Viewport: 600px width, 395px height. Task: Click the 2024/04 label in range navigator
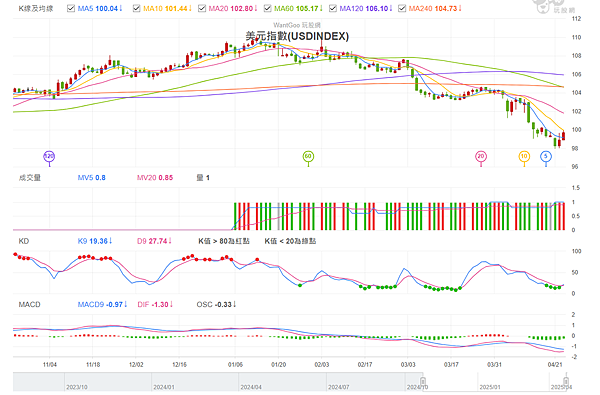(x=251, y=387)
